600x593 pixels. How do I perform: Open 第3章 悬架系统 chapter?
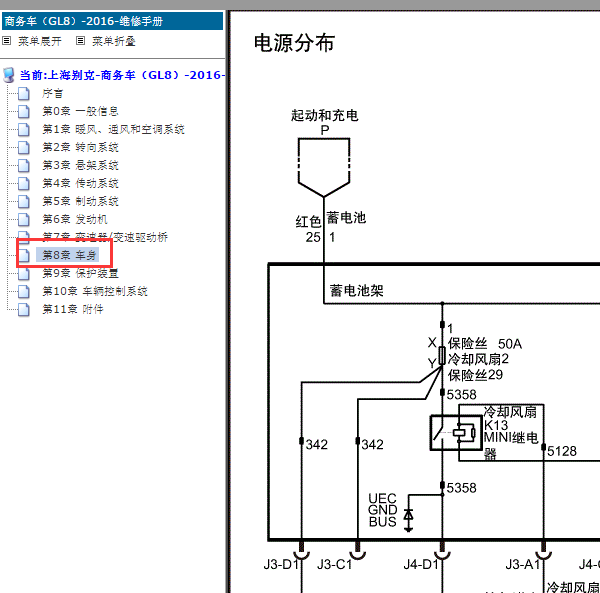80,165
